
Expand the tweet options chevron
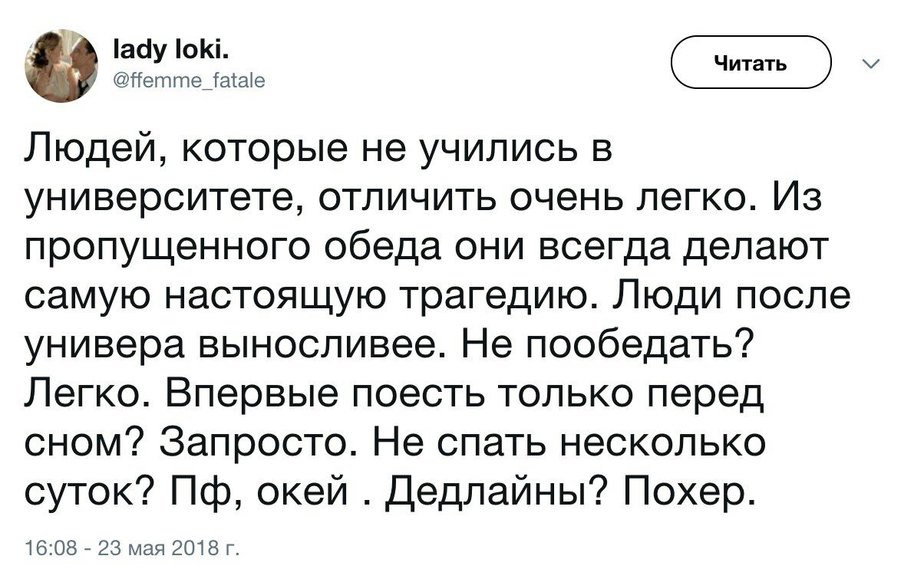869,65
